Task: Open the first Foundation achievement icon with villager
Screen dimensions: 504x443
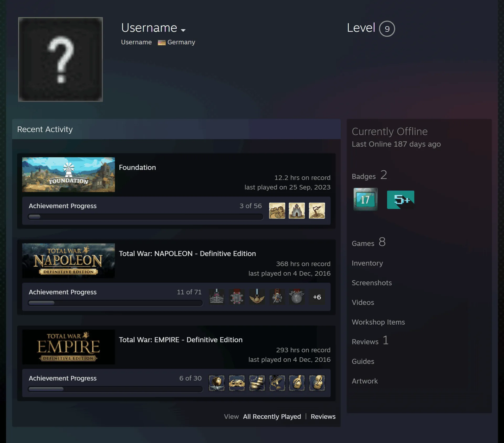Action: 277,210
